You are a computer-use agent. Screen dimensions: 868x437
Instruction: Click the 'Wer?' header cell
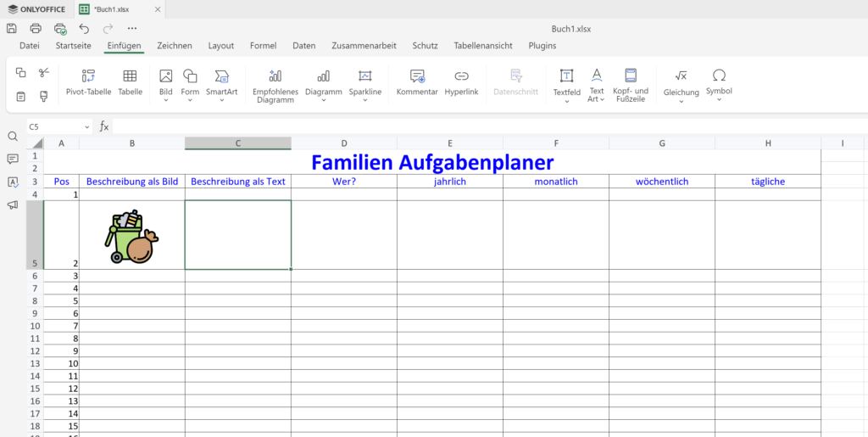click(344, 181)
